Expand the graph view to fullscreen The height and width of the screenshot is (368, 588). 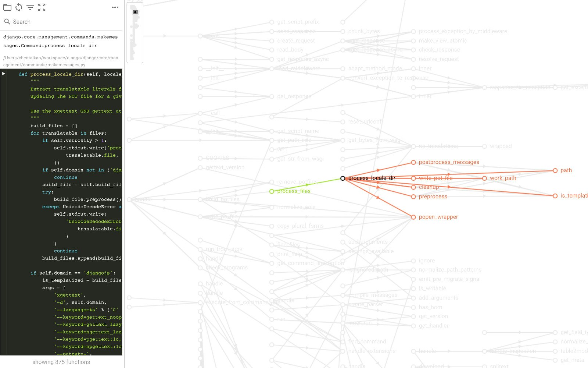click(42, 7)
